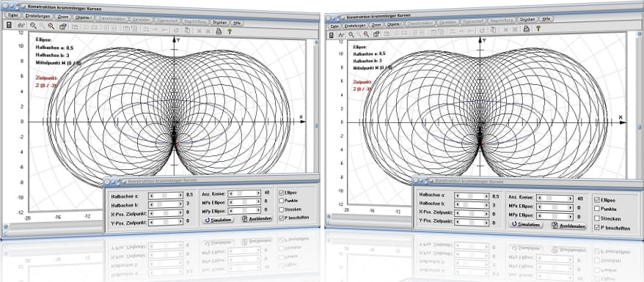Click Y-Pos. Zielpunkt slider in right control panel
The image size is (644, 282).
pyautogui.click(x=471, y=223)
